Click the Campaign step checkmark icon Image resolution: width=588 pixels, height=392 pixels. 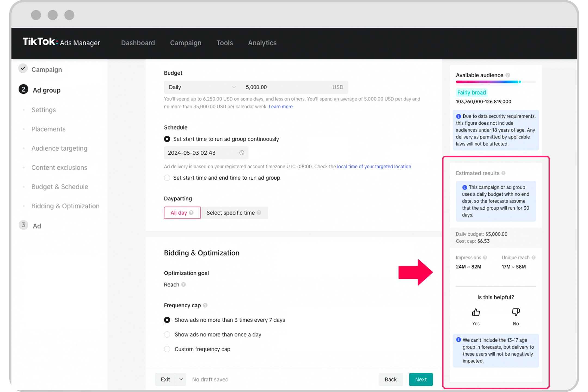click(x=23, y=68)
